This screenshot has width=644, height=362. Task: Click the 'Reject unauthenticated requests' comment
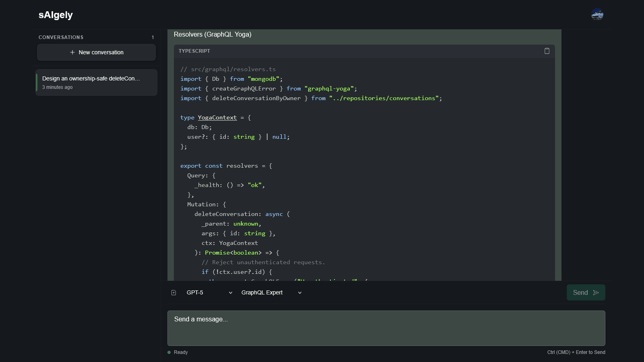coord(263,262)
